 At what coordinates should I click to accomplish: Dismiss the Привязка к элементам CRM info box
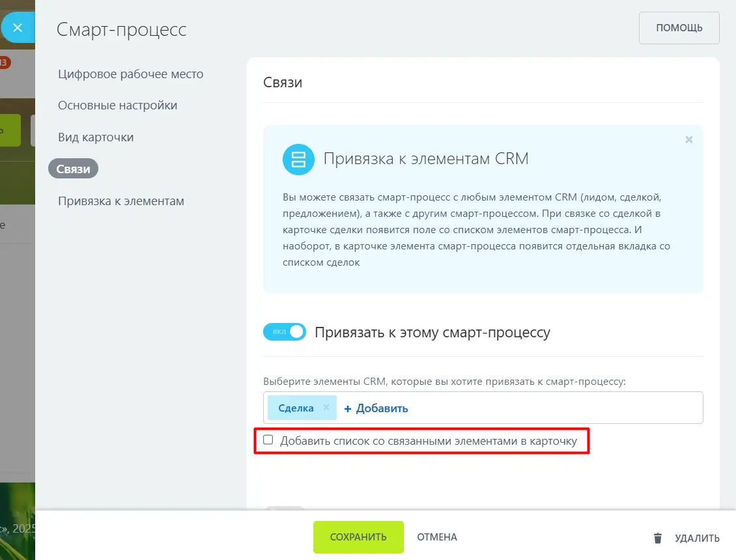point(688,139)
